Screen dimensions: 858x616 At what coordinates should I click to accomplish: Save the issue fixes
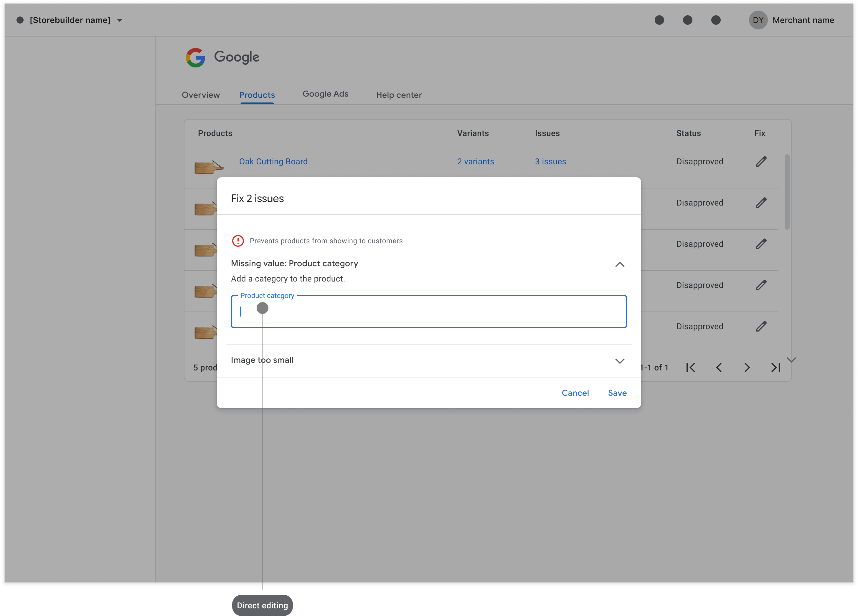click(x=617, y=393)
